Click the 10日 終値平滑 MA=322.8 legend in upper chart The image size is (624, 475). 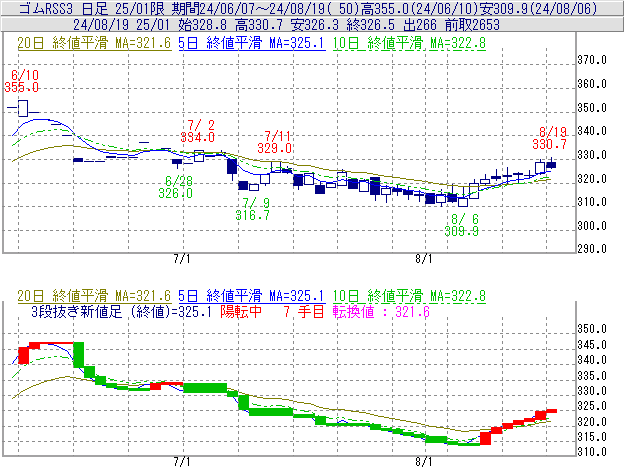pos(409,43)
